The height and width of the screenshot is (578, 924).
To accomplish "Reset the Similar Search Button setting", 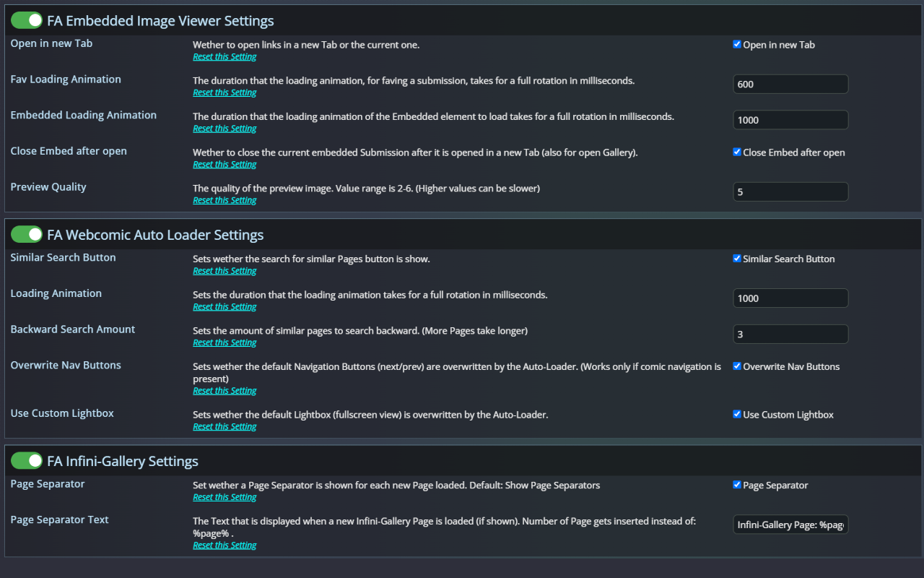I will click(x=225, y=271).
